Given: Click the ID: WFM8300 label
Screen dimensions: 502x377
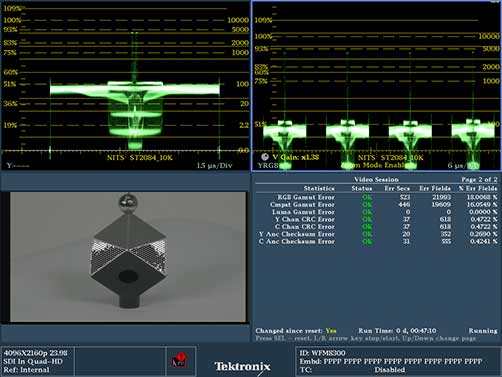Looking at the screenshot, I should pyautogui.click(x=322, y=353).
